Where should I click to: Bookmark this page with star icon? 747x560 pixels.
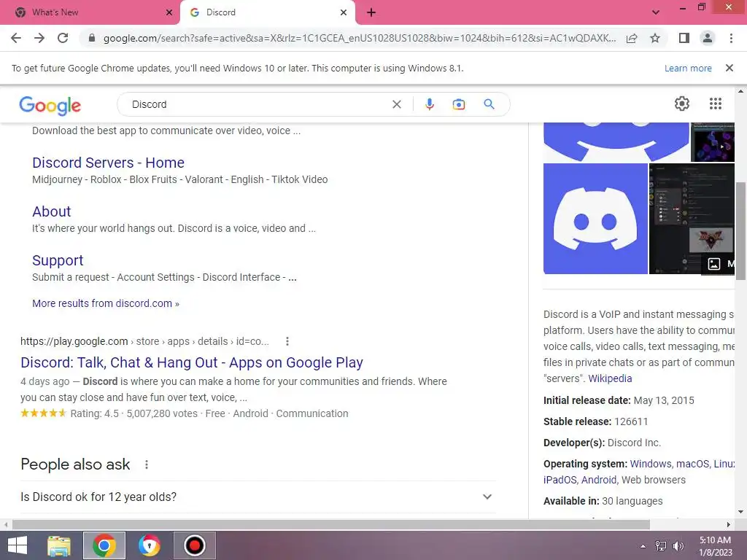(655, 38)
